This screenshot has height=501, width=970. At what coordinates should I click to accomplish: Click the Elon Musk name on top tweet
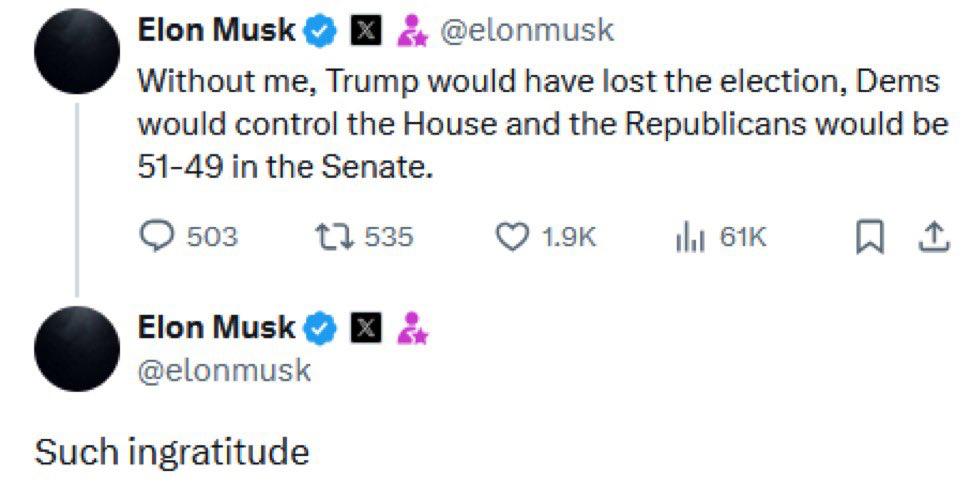coord(216,32)
